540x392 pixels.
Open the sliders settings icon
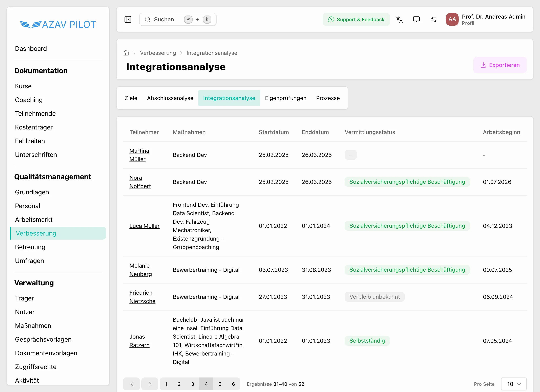click(433, 19)
